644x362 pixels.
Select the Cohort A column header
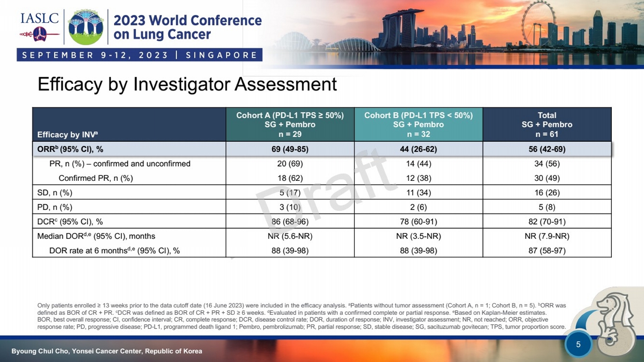pos(290,125)
